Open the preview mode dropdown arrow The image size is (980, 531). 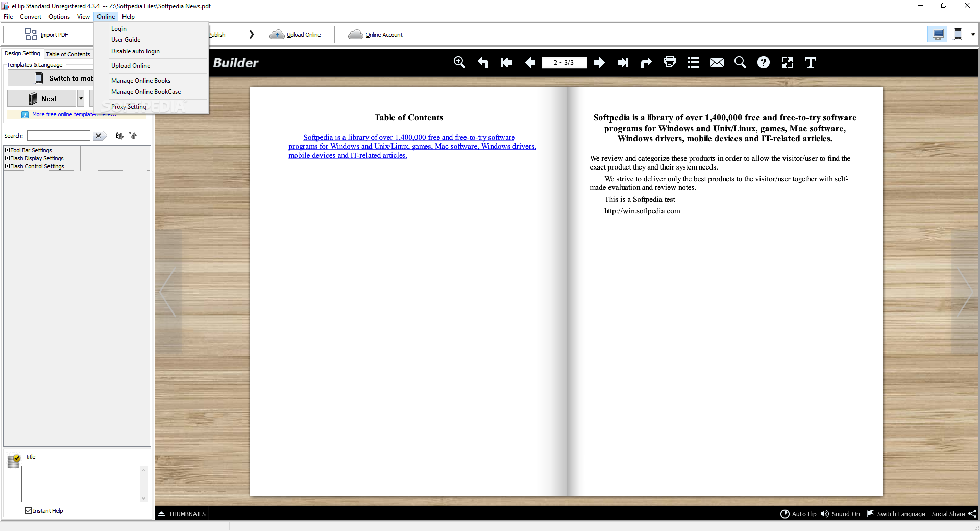click(973, 35)
